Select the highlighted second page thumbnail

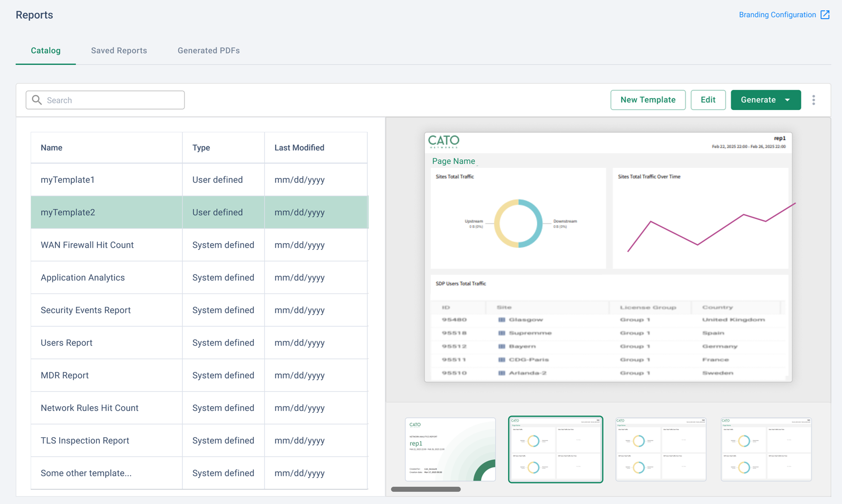point(556,449)
